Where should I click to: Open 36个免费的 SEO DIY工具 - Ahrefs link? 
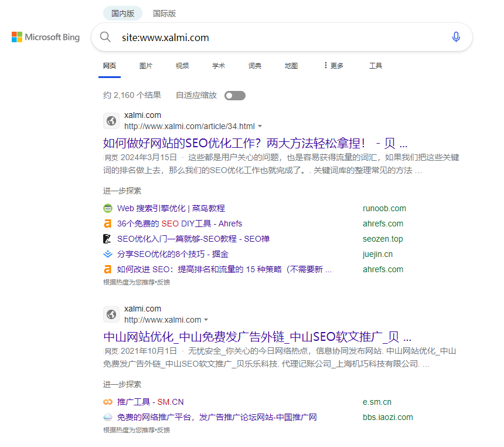[180, 223]
